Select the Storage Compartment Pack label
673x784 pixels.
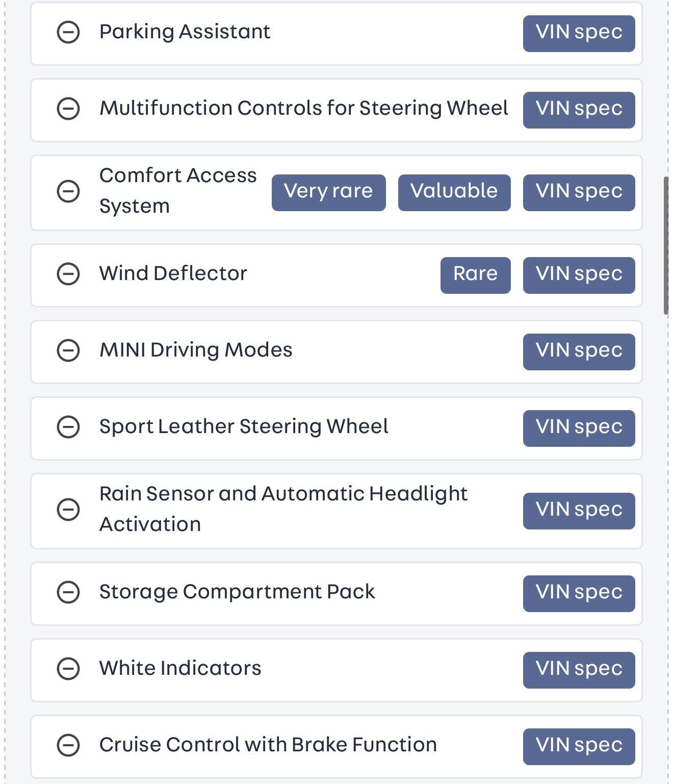point(237,592)
